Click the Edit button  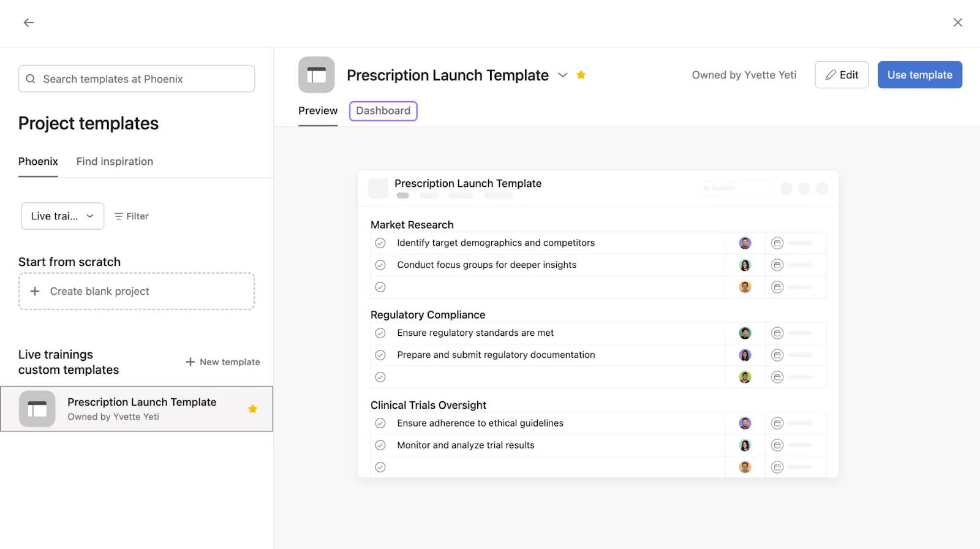click(841, 75)
